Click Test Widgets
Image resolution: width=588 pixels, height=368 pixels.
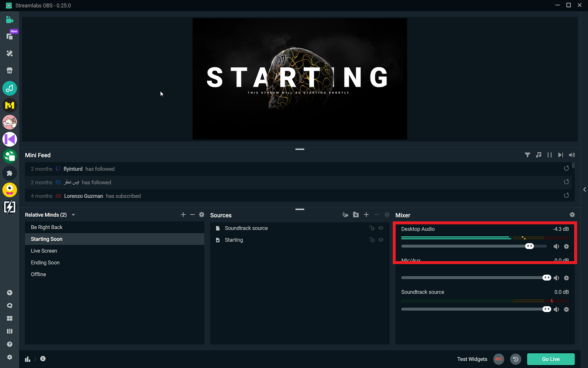point(472,359)
